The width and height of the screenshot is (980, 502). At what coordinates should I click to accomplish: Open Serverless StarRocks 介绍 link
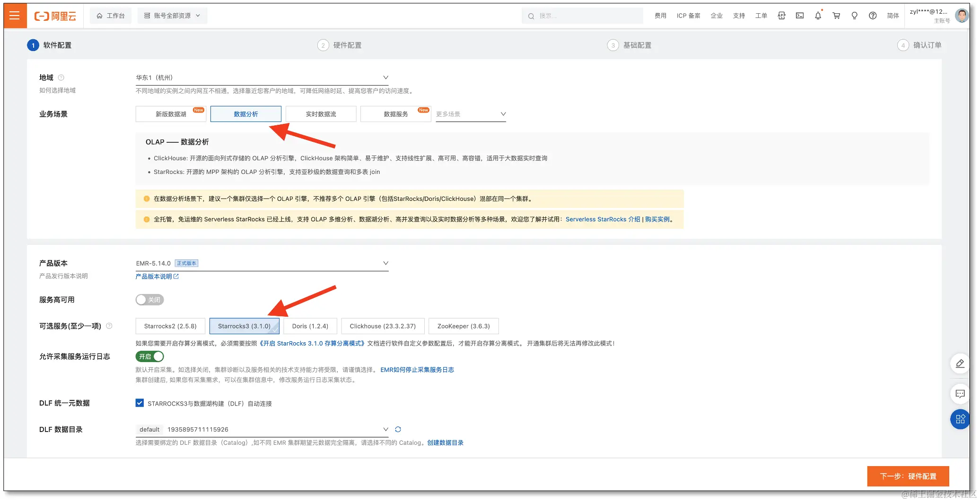tap(603, 219)
